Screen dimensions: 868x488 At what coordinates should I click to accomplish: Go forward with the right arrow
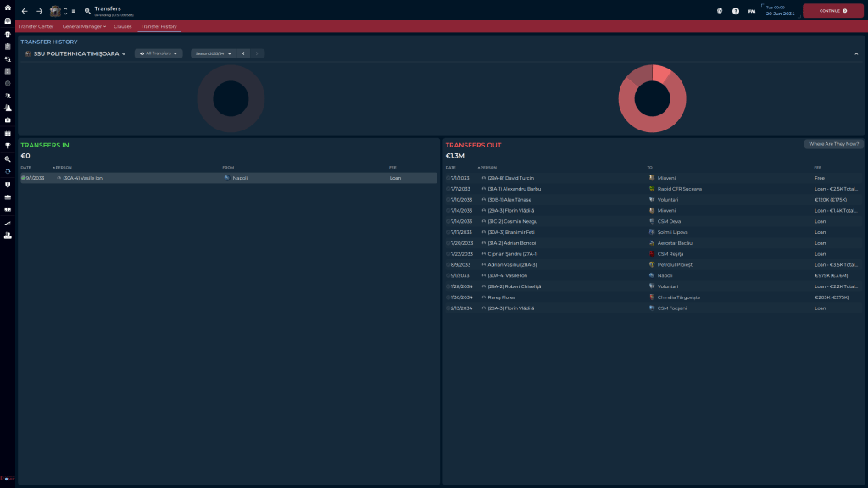tap(39, 11)
